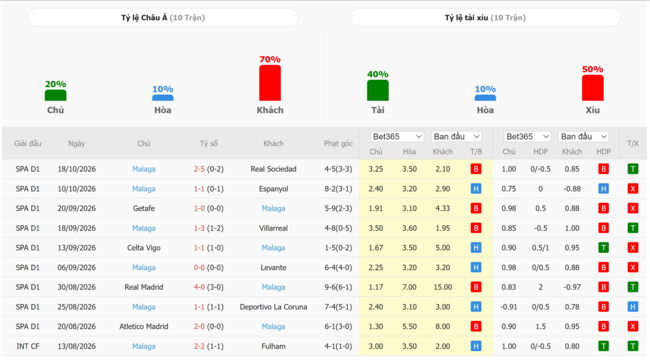
Task: Click the 1-0 score of Getafe match
Action: click(x=199, y=209)
